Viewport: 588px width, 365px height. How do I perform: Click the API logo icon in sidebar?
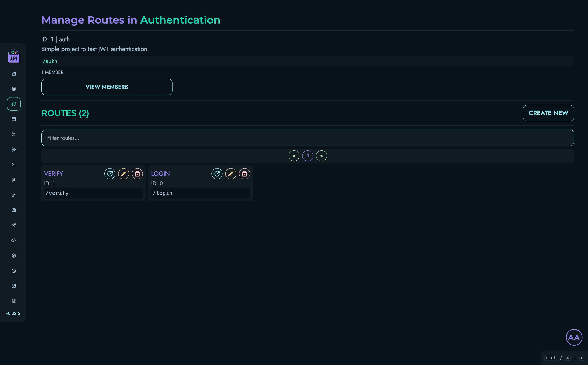click(x=14, y=56)
